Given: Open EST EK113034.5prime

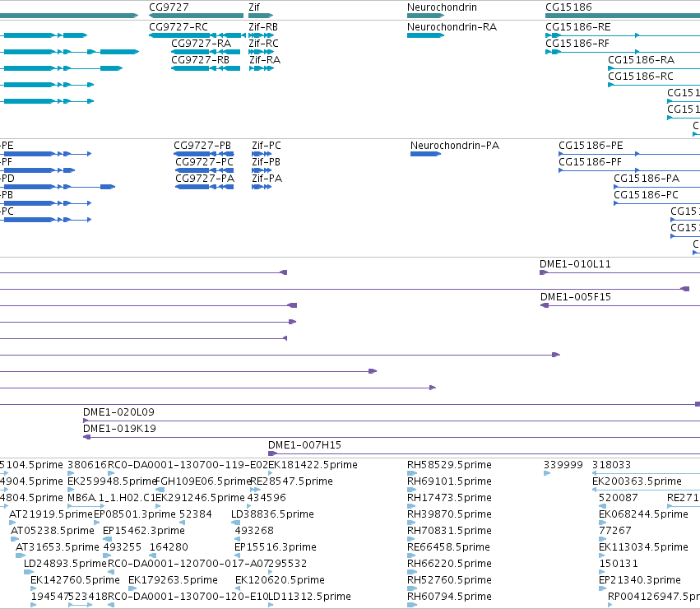Looking at the screenshot, I should [643, 547].
